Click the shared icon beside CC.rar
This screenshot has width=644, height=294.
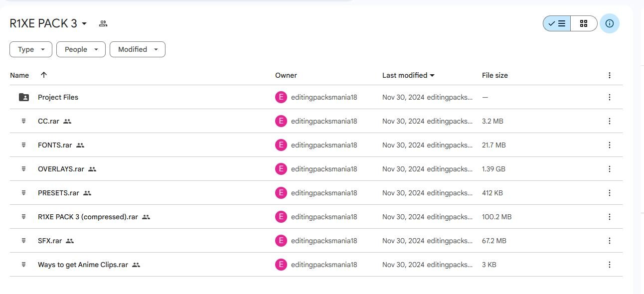[x=68, y=121]
